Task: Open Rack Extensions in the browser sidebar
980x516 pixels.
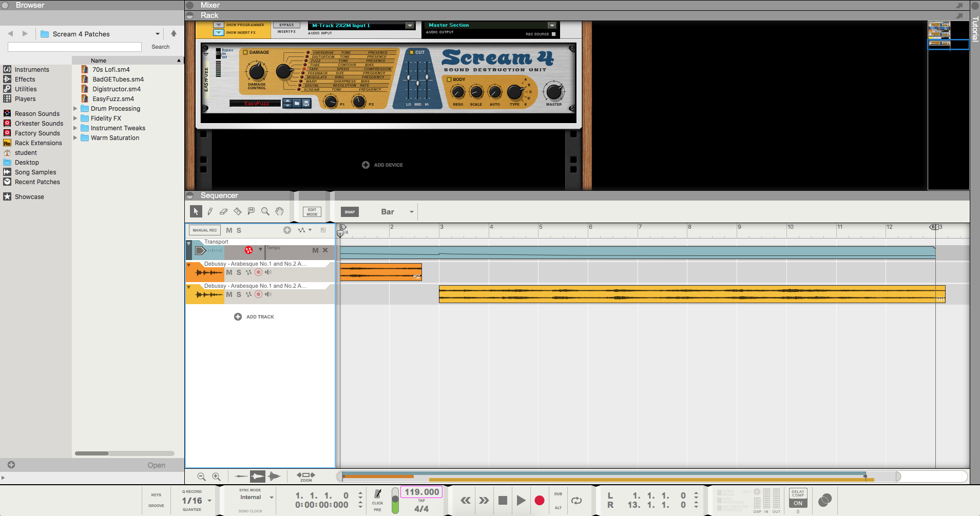Action: coord(33,143)
